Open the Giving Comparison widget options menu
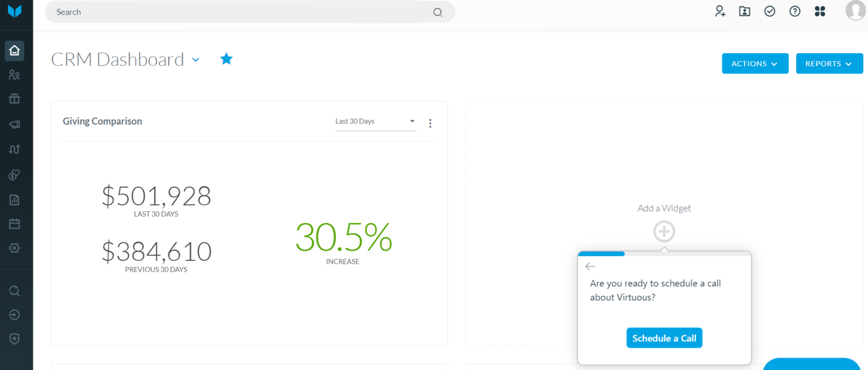The height and width of the screenshot is (370, 868). point(430,123)
